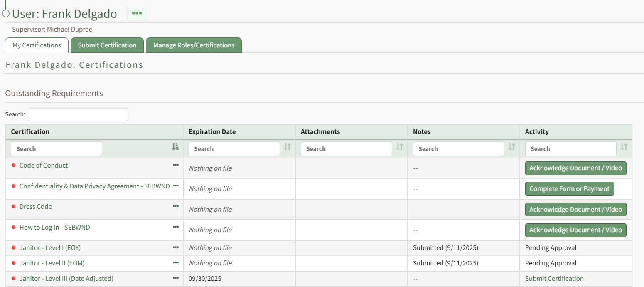Sort by the Certification column icon
This screenshot has width=644, height=287.
(x=175, y=147)
